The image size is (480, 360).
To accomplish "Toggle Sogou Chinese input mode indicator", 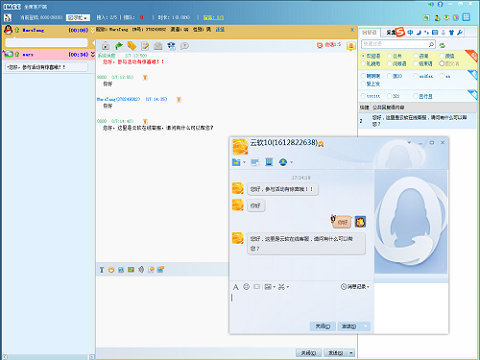I will coord(410,32).
